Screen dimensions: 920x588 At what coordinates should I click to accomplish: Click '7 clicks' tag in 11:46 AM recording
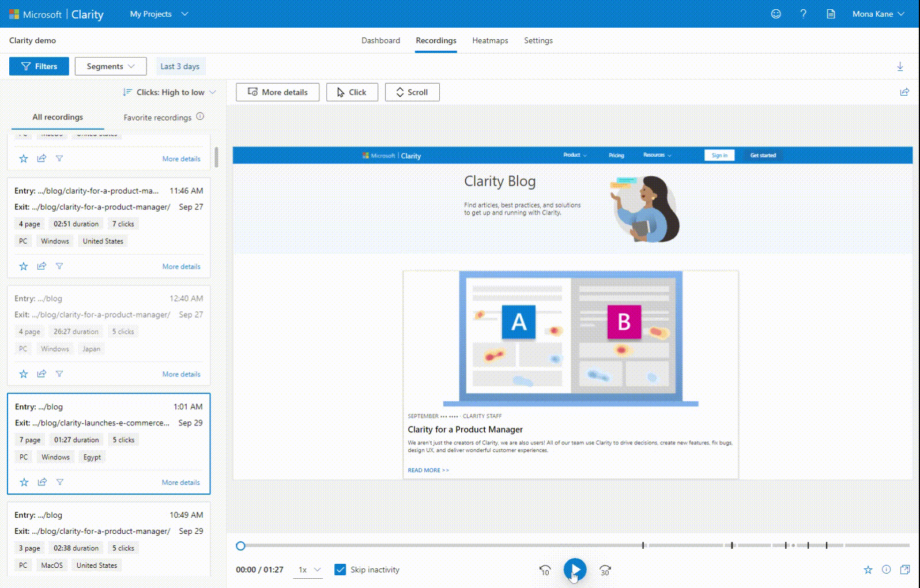tap(123, 224)
